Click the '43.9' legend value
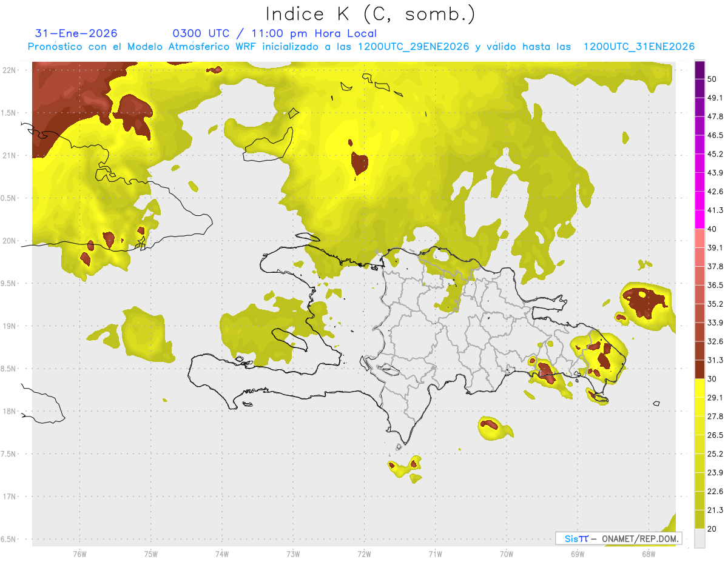The width and height of the screenshot is (728, 562). (715, 173)
